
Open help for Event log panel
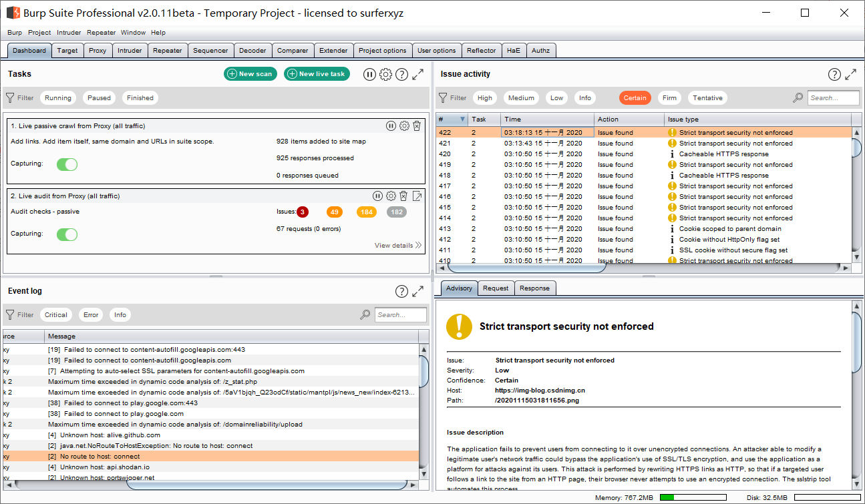coord(401,291)
